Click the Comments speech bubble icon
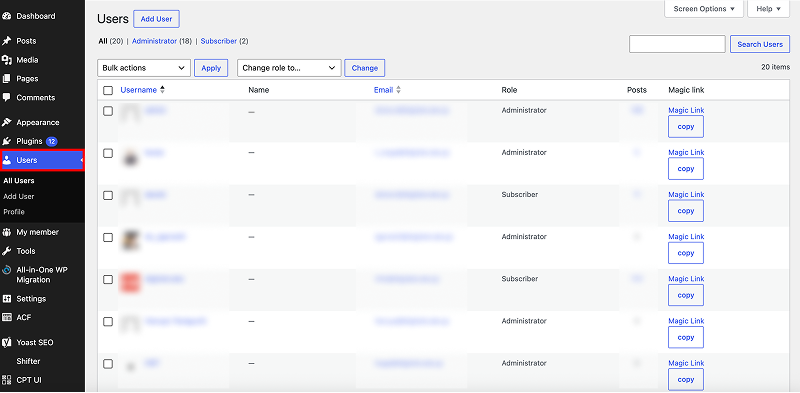Screen dimensions: 800x393 [x=7, y=97]
